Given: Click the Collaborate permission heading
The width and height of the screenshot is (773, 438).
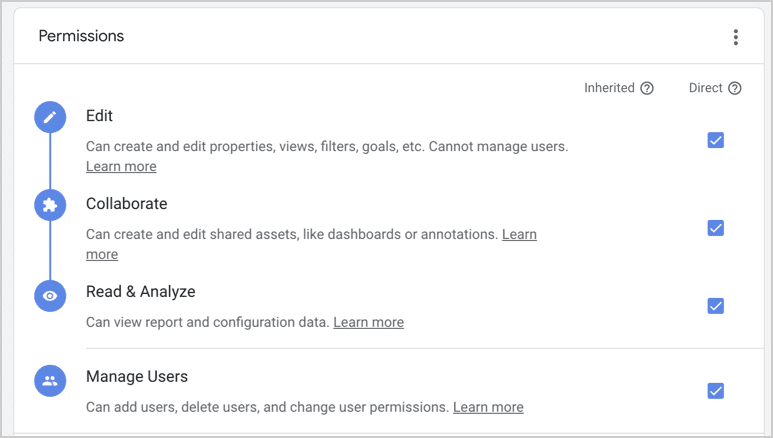Looking at the screenshot, I should pos(127,204).
